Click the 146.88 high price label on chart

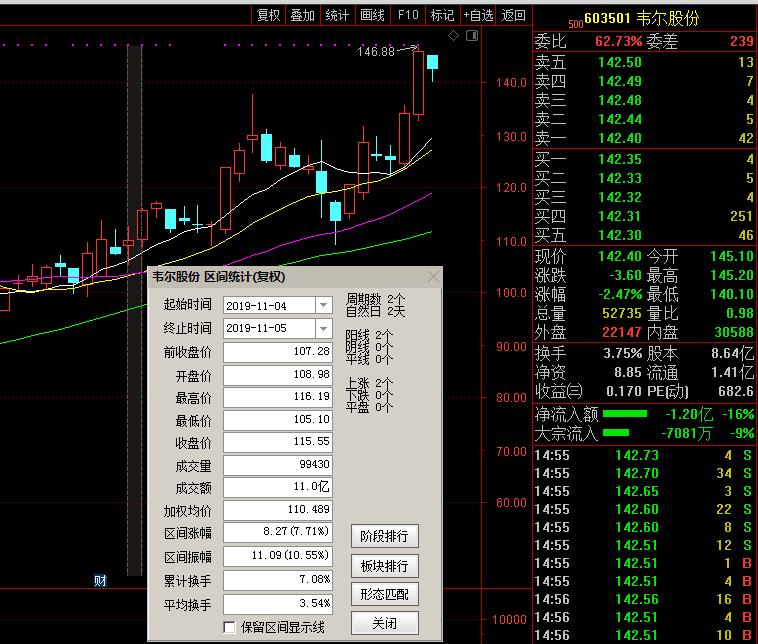click(376, 51)
